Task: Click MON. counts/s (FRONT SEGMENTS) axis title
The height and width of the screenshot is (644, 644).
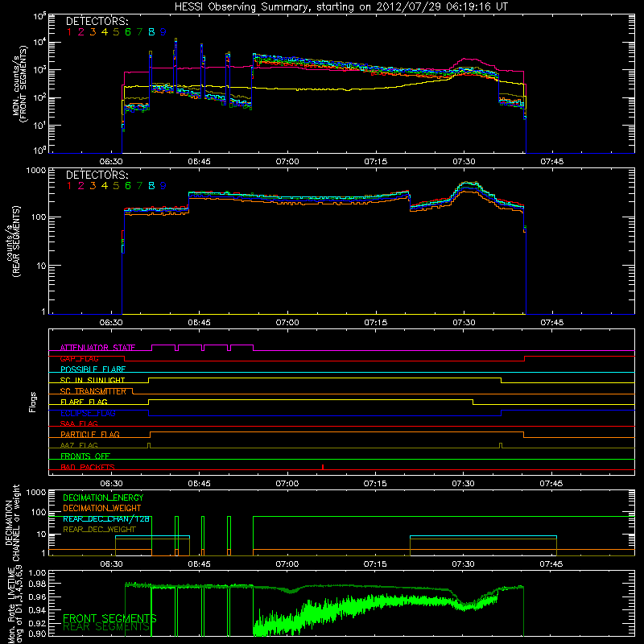Action: (19, 84)
